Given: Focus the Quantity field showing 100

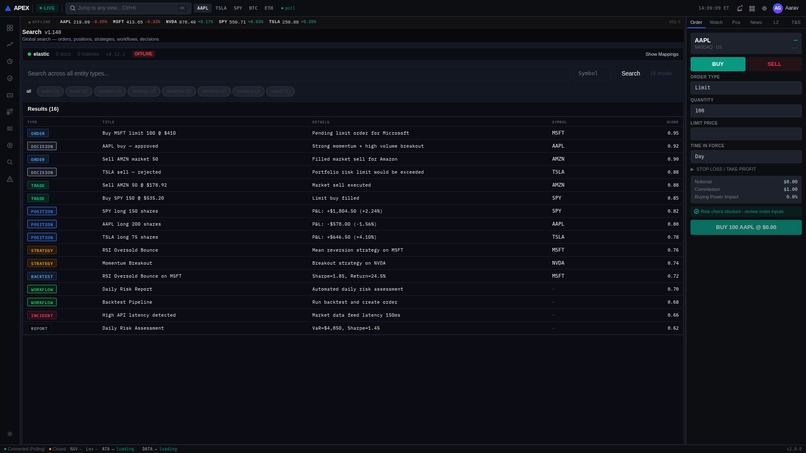Looking at the screenshot, I should coord(746,111).
